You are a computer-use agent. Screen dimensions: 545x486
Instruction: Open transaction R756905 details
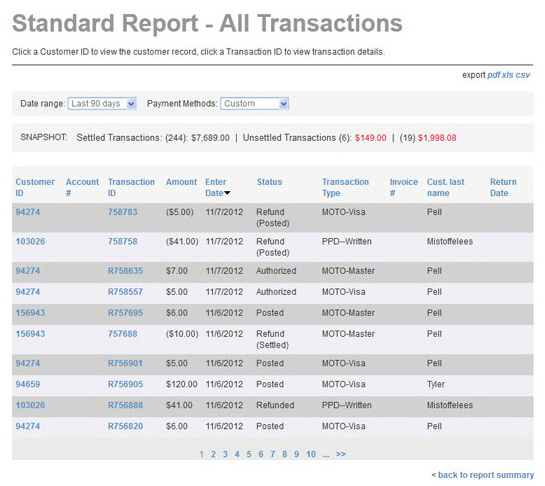coord(125,384)
